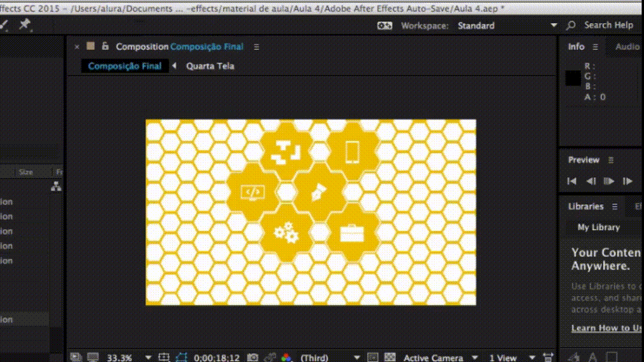Image resolution: width=644 pixels, height=362 pixels.
Task: Toggle the transparency grid
Action: click(x=390, y=357)
